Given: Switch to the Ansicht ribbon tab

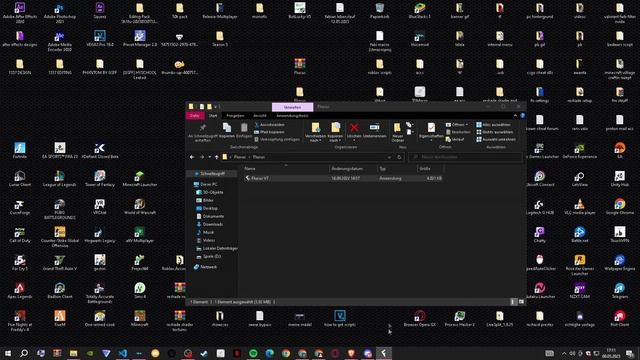Looking at the screenshot, I should (x=260, y=116).
